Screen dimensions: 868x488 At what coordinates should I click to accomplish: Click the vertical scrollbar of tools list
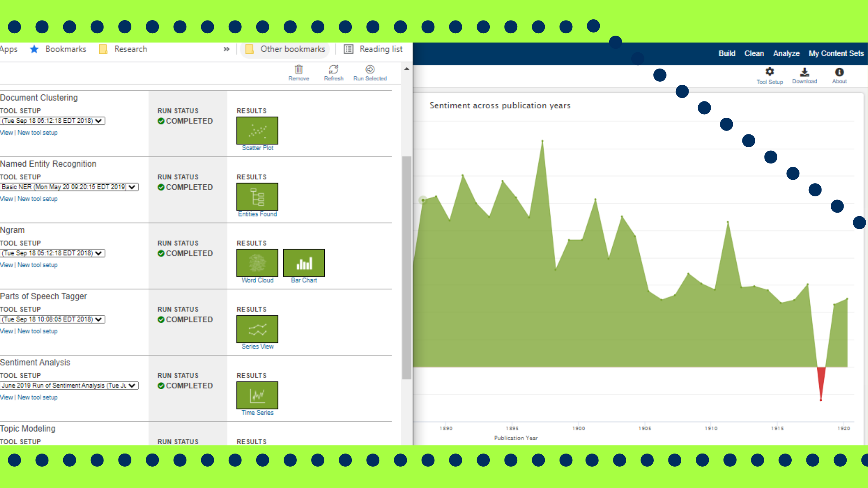click(406, 267)
